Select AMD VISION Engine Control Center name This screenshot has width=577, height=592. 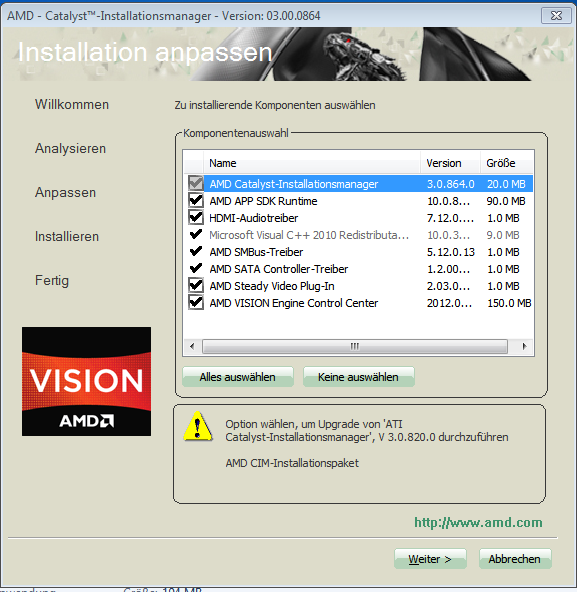(293, 303)
